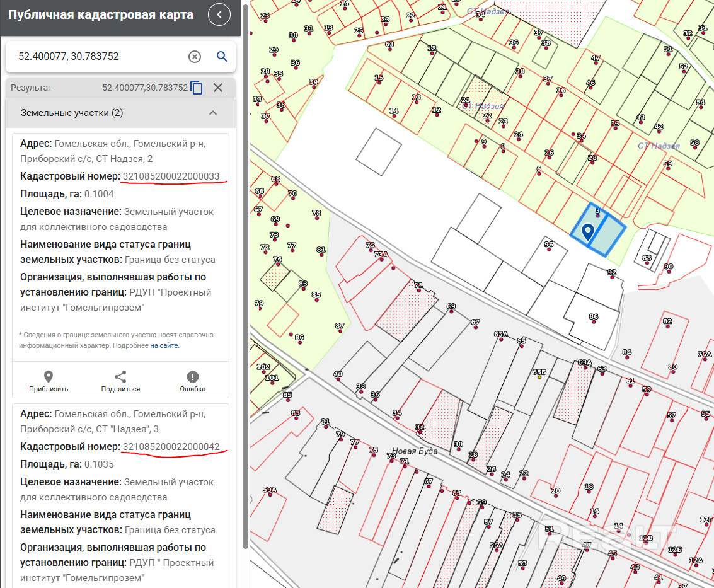Viewport: 714px width, 588px height.
Task: Collapse the Земельные участки (2) section
Action: coord(213,113)
